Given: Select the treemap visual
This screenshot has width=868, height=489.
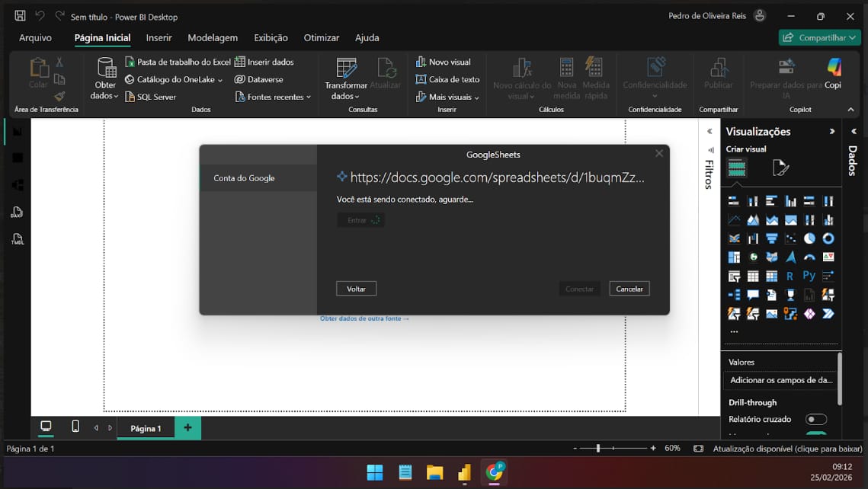Looking at the screenshot, I should 734,257.
